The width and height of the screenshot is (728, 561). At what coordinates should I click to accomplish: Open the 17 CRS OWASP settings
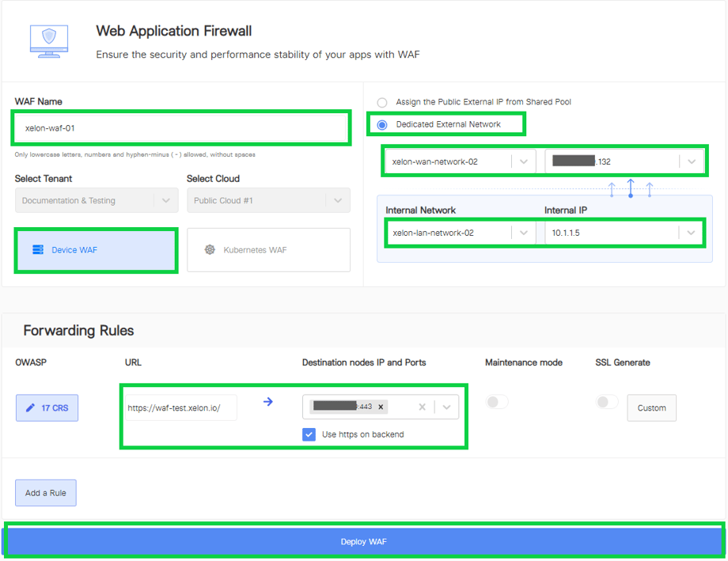point(47,407)
